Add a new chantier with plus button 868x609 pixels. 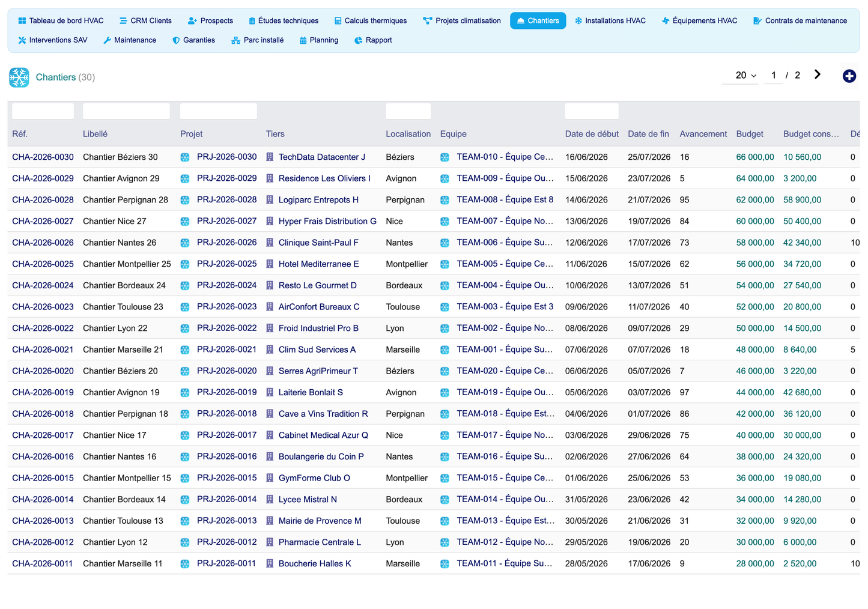849,76
